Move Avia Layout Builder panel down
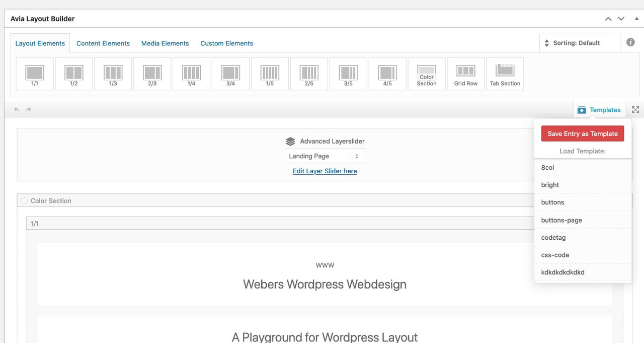The image size is (644, 343). pyautogui.click(x=621, y=19)
